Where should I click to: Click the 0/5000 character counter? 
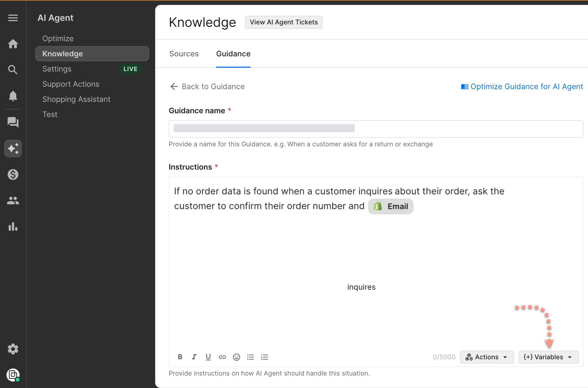(x=444, y=357)
